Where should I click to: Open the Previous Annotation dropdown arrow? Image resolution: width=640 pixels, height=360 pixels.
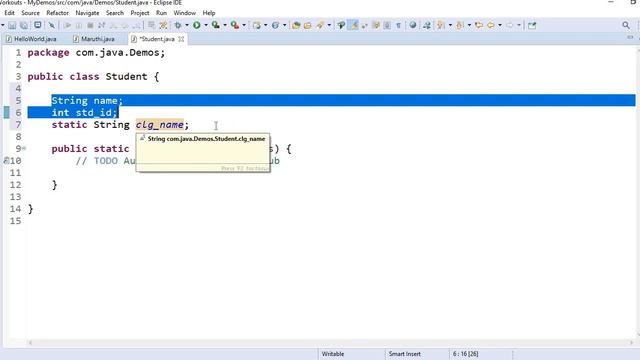(469, 25)
